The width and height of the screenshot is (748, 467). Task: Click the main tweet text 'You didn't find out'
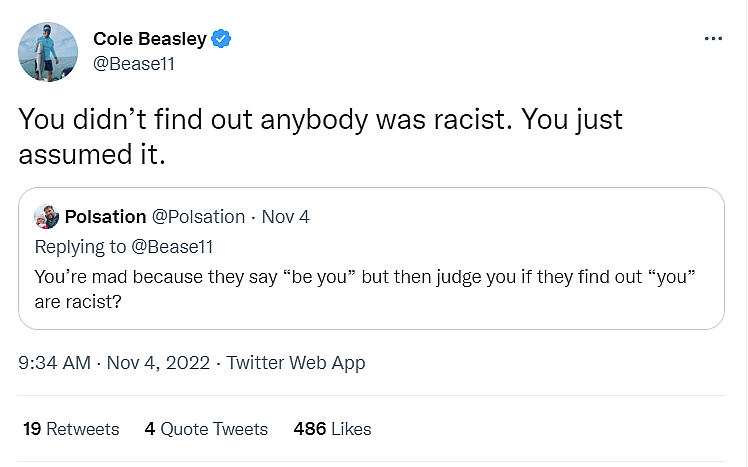[x=135, y=119]
